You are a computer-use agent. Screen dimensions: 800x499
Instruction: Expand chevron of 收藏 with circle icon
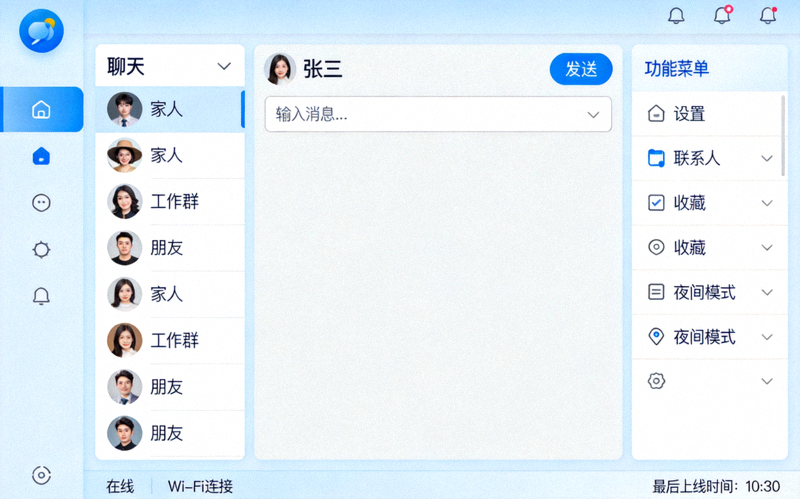tap(767, 248)
